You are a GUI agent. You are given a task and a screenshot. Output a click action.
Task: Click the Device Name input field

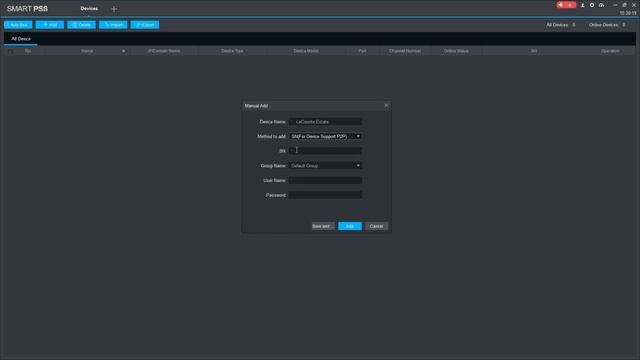pos(325,122)
